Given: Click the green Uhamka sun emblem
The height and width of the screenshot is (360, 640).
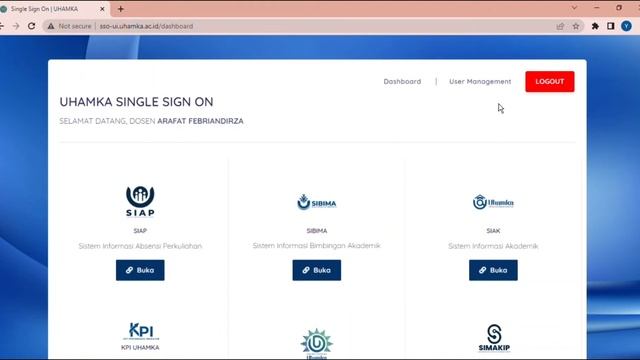Looking at the screenshot, I should click(317, 344).
